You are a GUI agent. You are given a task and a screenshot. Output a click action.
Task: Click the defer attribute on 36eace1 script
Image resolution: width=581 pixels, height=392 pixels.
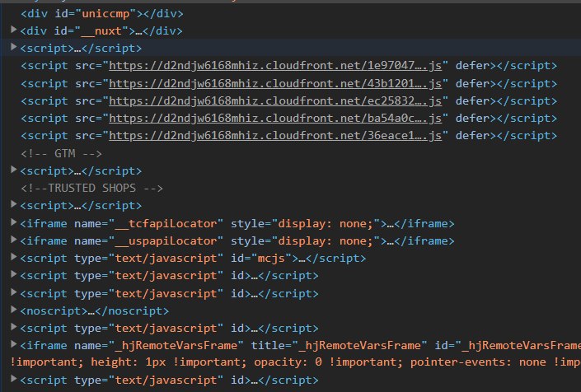point(472,136)
